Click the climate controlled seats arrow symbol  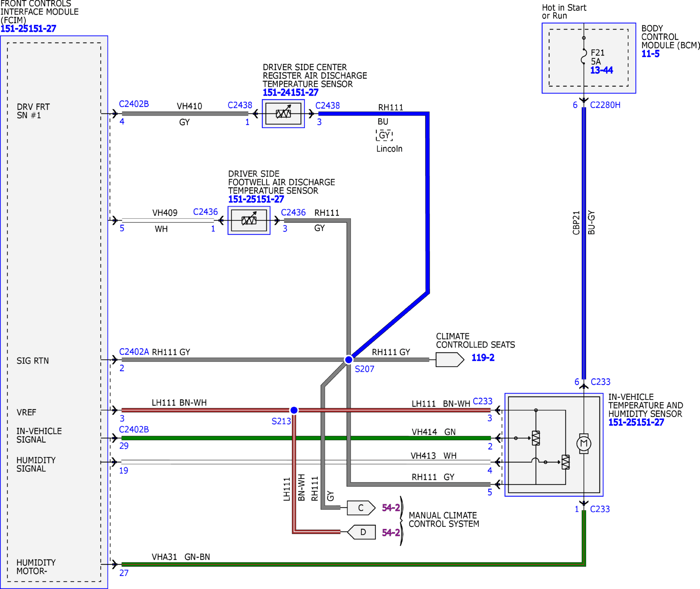click(x=450, y=360)
